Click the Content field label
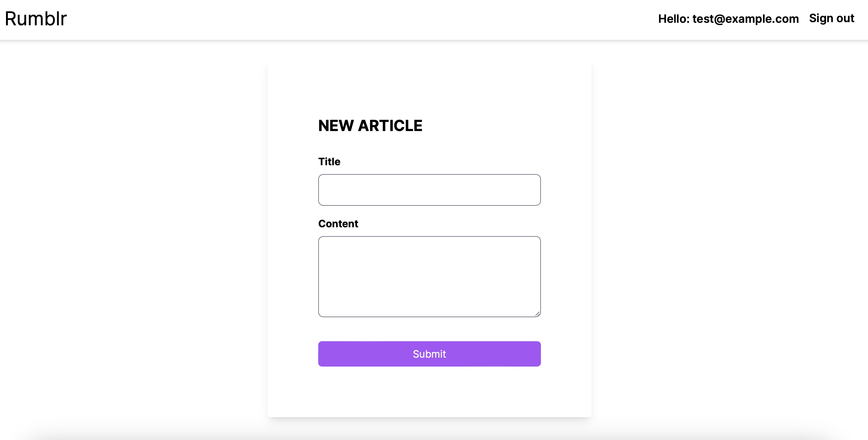This screenshot has width=868, height=440. (338, 224)
